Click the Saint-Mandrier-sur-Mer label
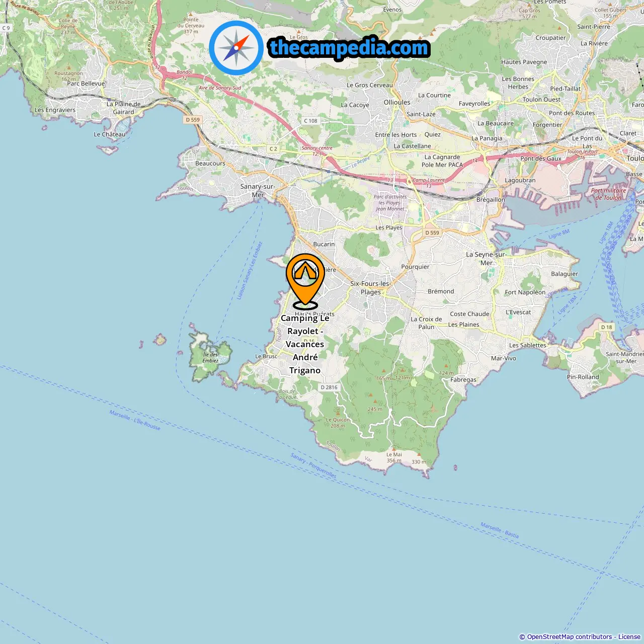The width and height of the screenshot is (644, 644). coord(625,357)
